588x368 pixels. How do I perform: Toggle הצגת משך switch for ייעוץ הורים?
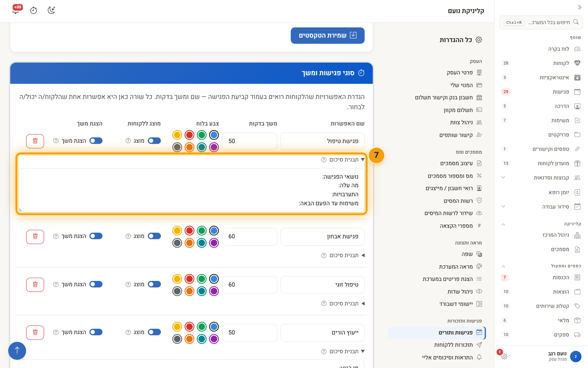click(x=96, y=332)
